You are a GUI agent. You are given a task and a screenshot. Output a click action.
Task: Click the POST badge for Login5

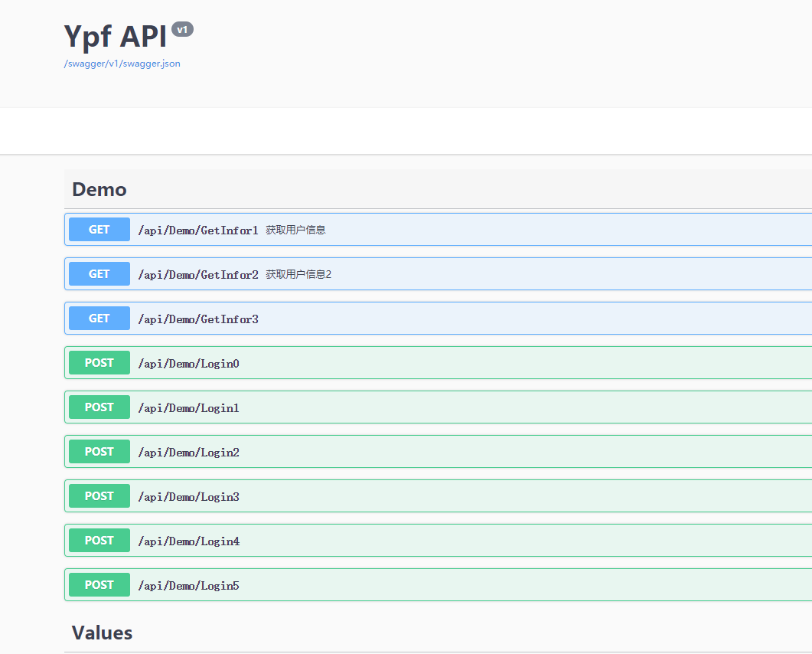99,585
